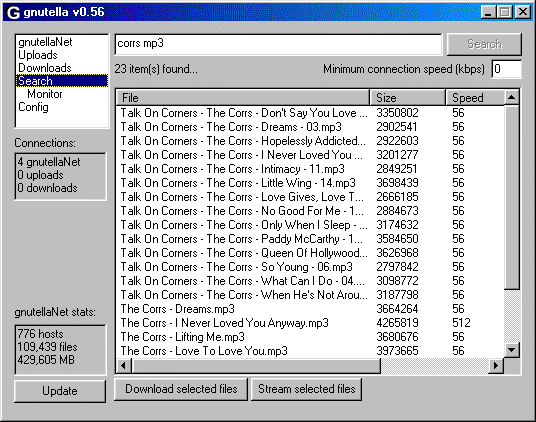
Task: Click the vertical scrollbar up arrow
Action: tap(512, 97)
